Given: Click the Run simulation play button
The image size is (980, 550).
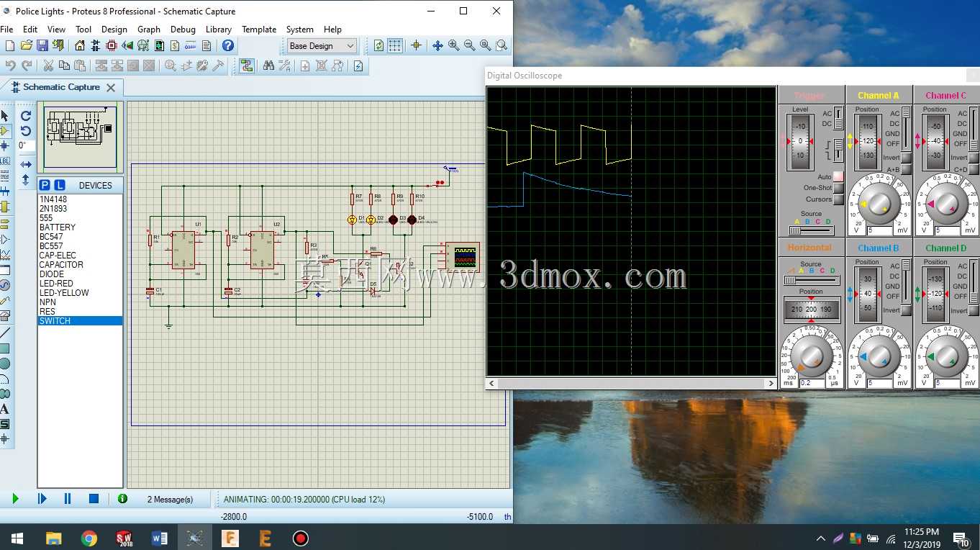Looking at the screenshot, I should click(x=15, y=498).
